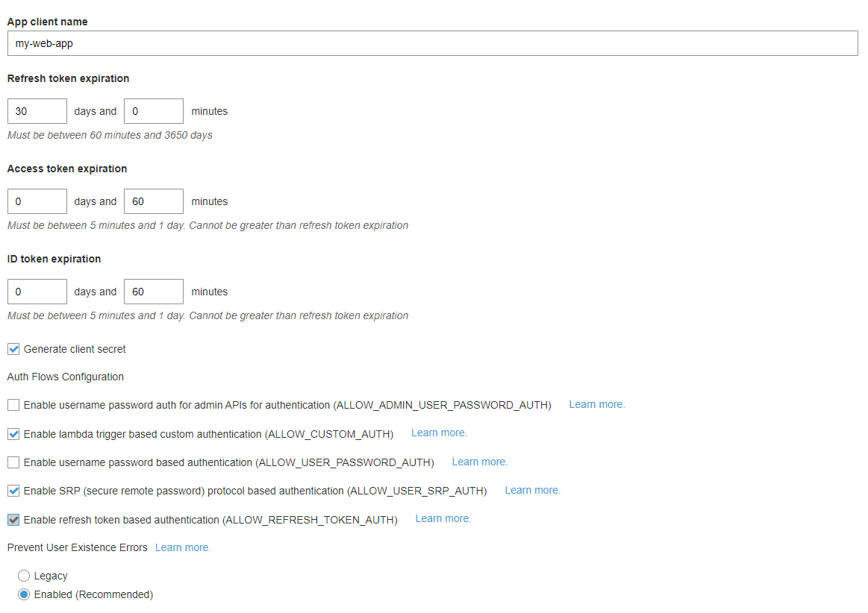Select Enabled (Recommended) radio option
The height and width of the screenshot is (613, 868).
point(24,594)
